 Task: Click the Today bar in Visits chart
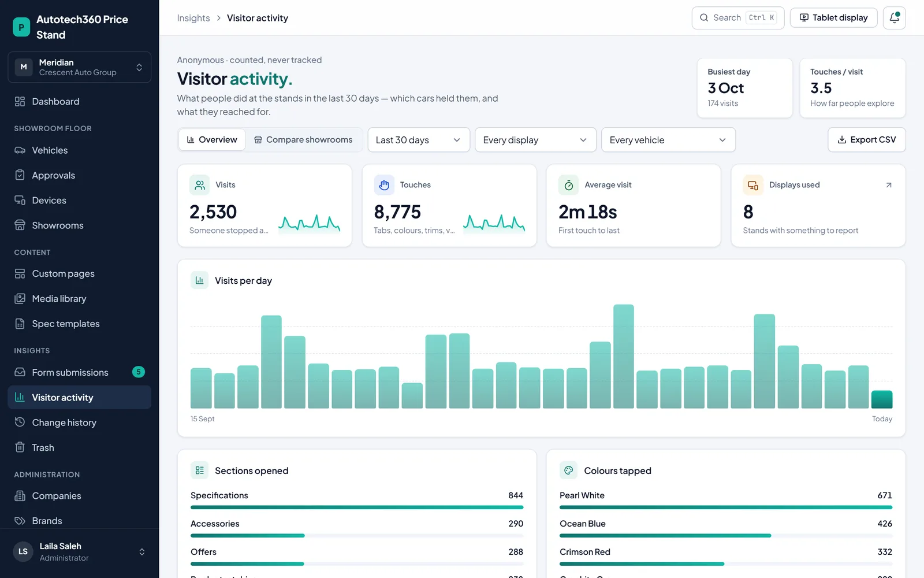coord(882,400)
